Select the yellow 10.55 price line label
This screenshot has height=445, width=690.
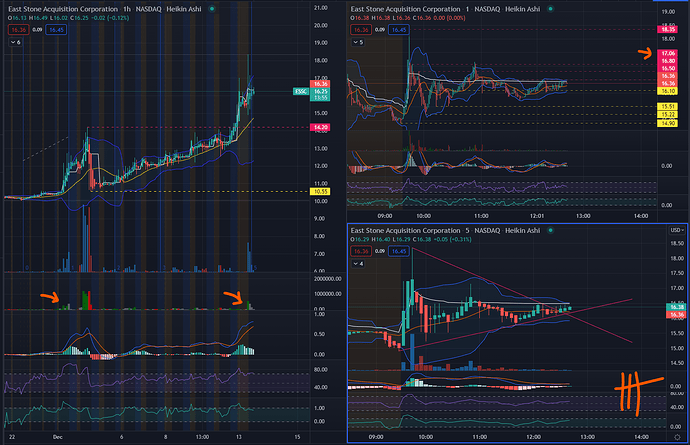[320, 191]
